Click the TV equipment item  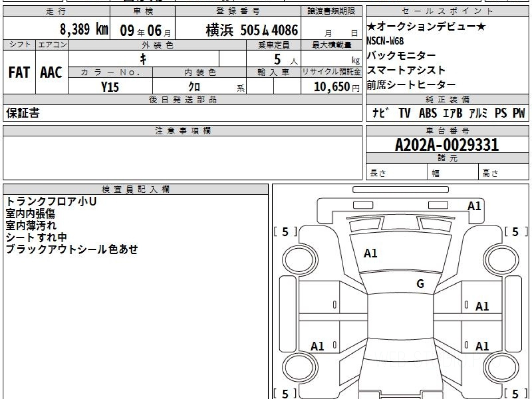(404, 113)
